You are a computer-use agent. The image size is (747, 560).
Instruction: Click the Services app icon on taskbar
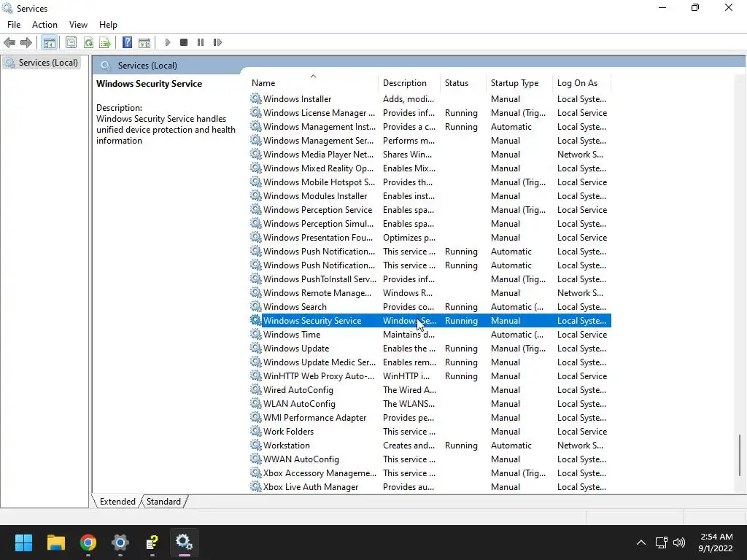(184, 542)
